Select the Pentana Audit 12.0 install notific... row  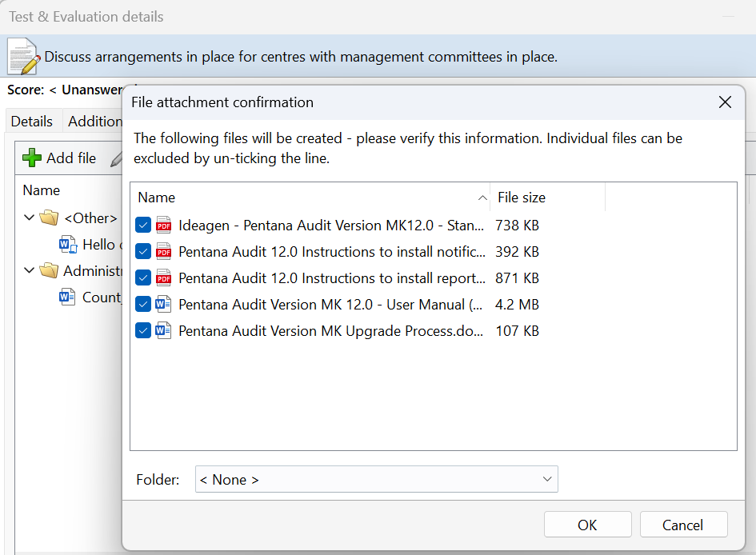(x=332, y=251)
